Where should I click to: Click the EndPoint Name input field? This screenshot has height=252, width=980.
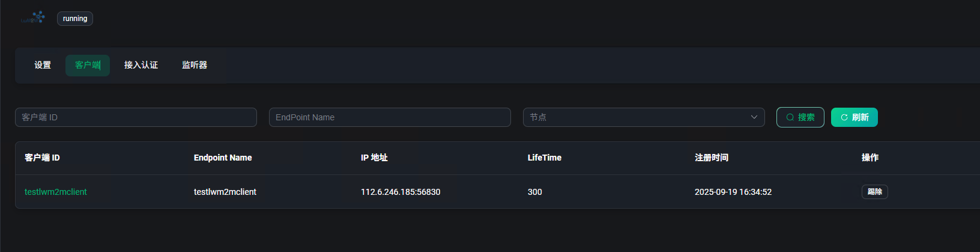pos(390,117)
